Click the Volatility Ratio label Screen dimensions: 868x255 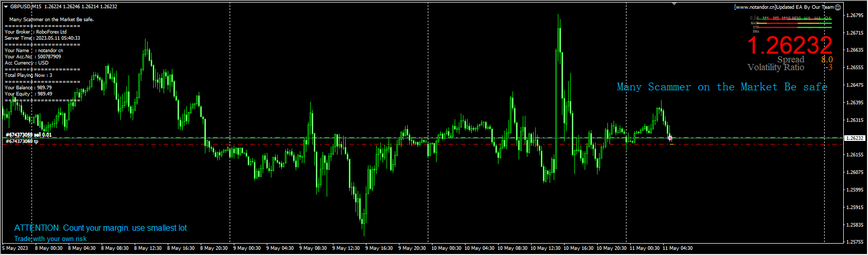[776, 67]
